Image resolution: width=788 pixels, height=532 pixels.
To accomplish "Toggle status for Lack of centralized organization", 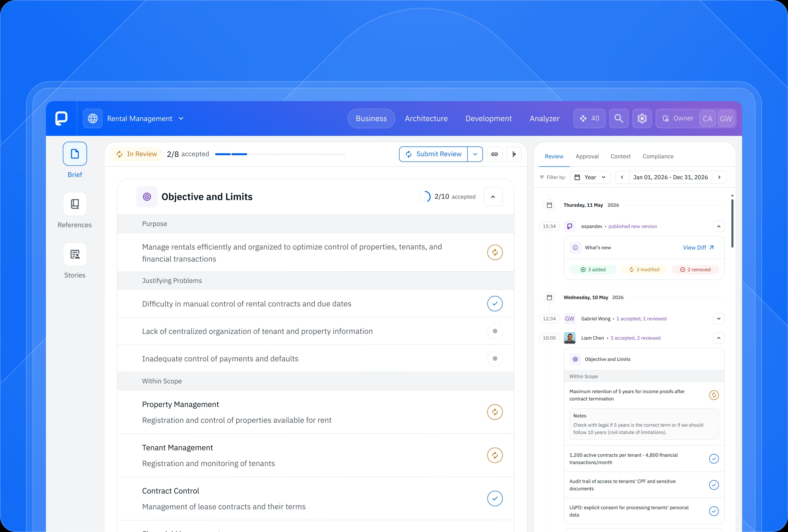I will [495, 331].
